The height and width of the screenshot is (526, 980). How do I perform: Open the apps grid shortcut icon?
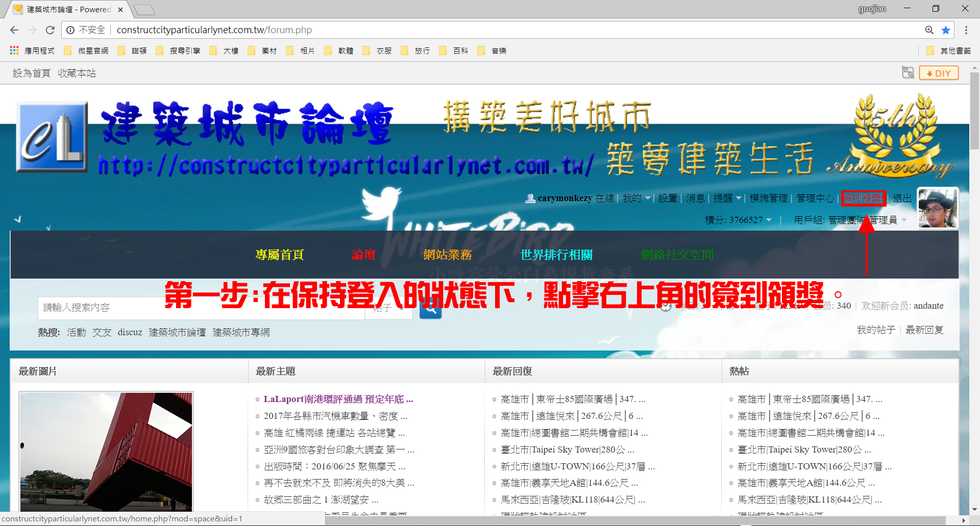pyautogui.click(x=14, y=51)
